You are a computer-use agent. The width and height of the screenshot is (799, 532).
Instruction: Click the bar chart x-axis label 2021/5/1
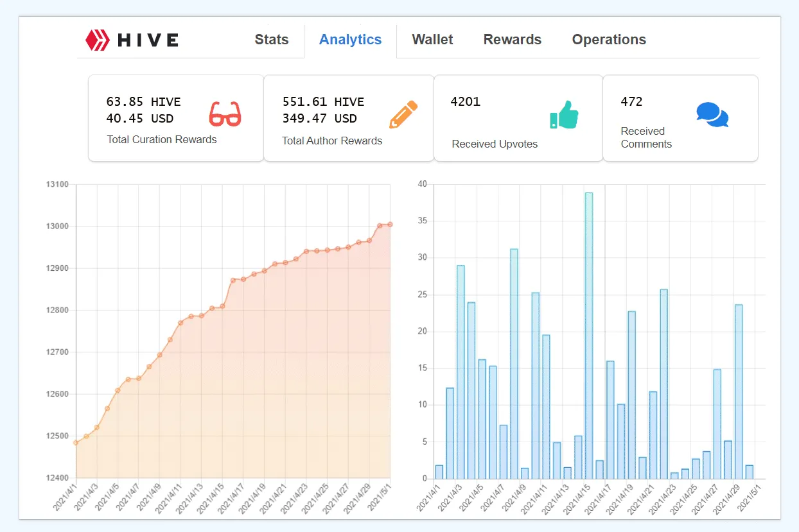751,499
